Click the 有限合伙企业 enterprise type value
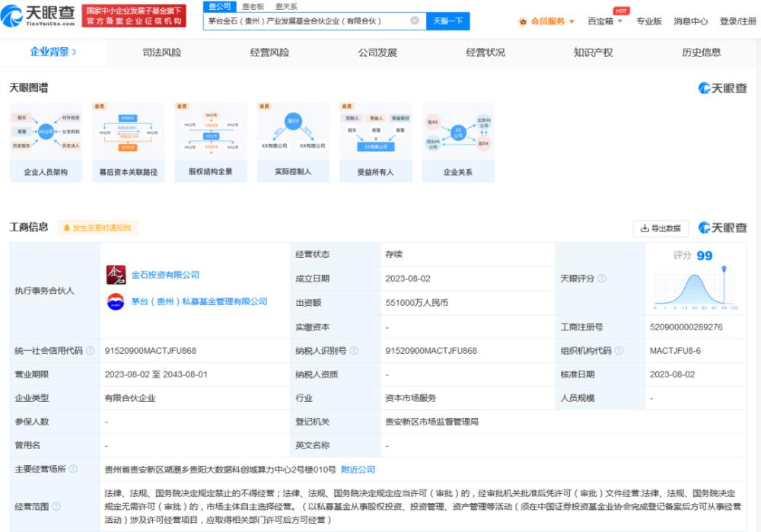761x532 pixels. tap(130, 398)
